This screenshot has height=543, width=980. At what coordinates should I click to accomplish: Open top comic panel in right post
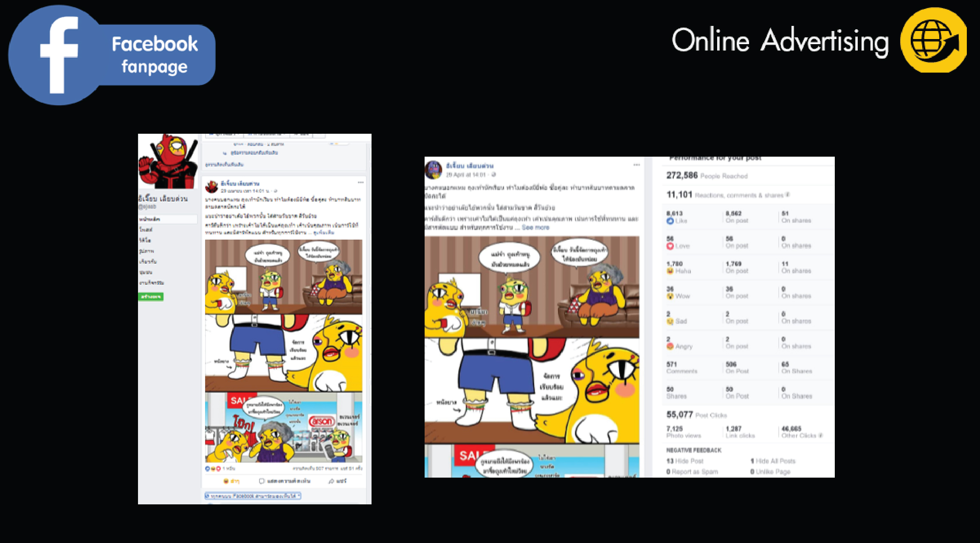tap(532, 287)
